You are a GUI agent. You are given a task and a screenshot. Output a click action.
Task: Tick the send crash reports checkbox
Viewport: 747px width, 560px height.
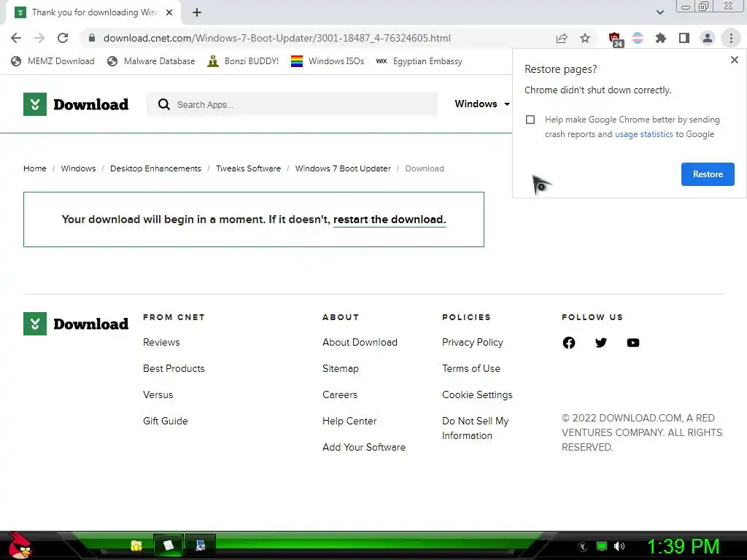point(530,120)
